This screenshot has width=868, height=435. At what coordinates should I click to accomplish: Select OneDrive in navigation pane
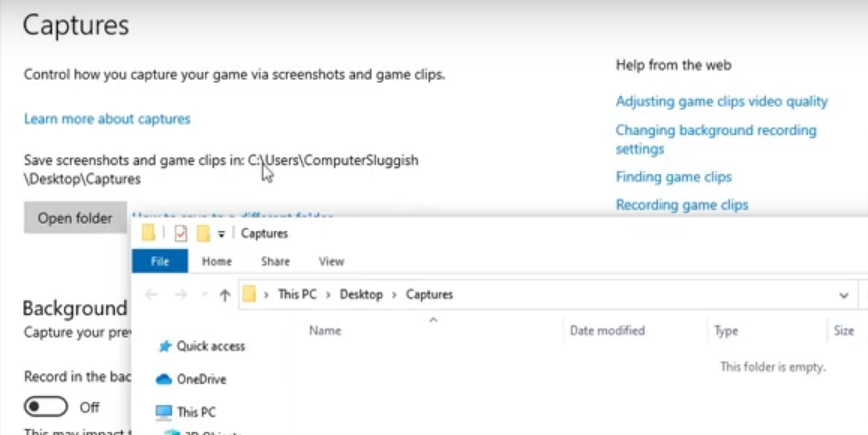(202, 379)
